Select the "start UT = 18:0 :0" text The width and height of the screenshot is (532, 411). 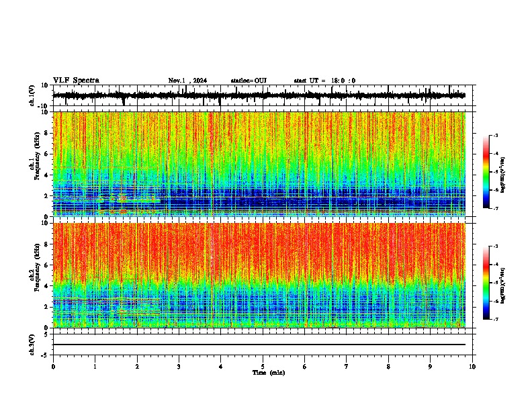click(x=324, y=81)
